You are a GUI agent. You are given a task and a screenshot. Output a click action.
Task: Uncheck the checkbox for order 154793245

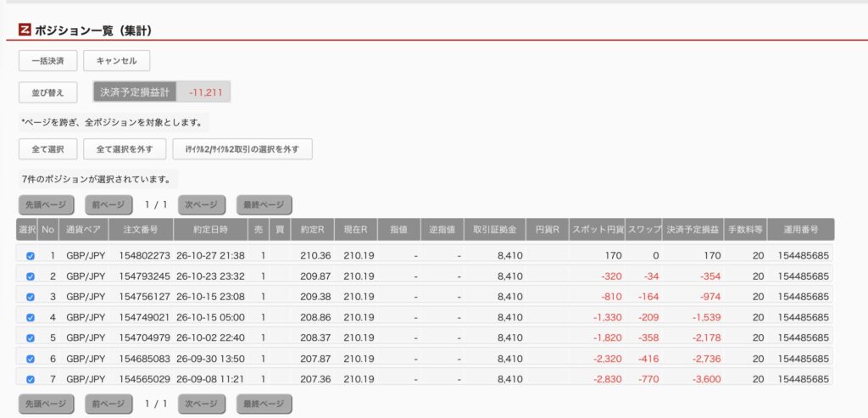(31, 276)
